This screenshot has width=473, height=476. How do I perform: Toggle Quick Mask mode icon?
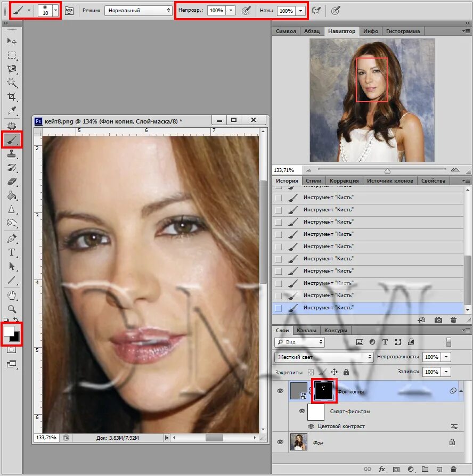click(x=12, y=350)
